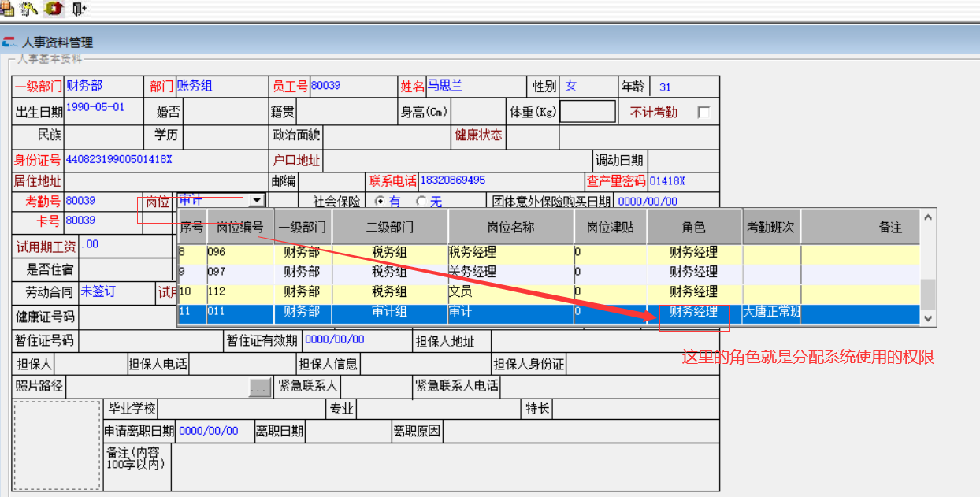Select the 无 social insurance radio button
This screenshot has width=980, height=497.
[421, 202]
